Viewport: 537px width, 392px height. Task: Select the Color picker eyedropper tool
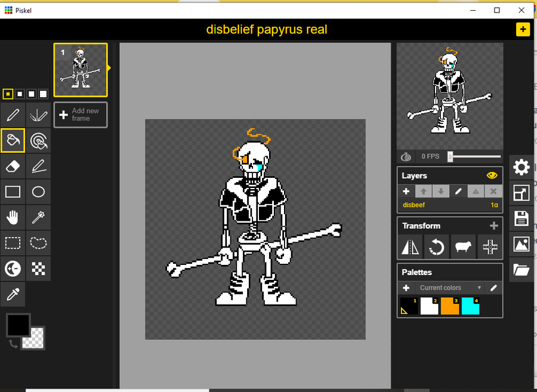(x=13, y=294)
